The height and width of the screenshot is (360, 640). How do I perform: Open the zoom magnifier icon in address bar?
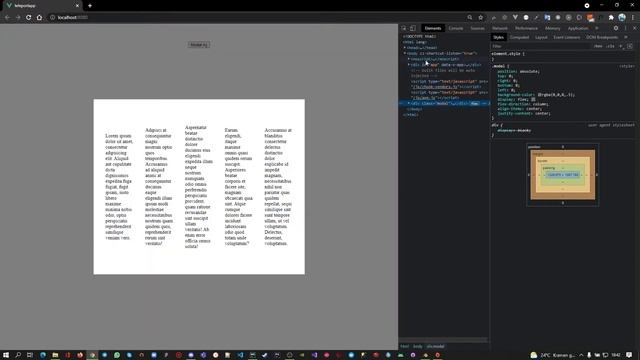pos(470,18)
